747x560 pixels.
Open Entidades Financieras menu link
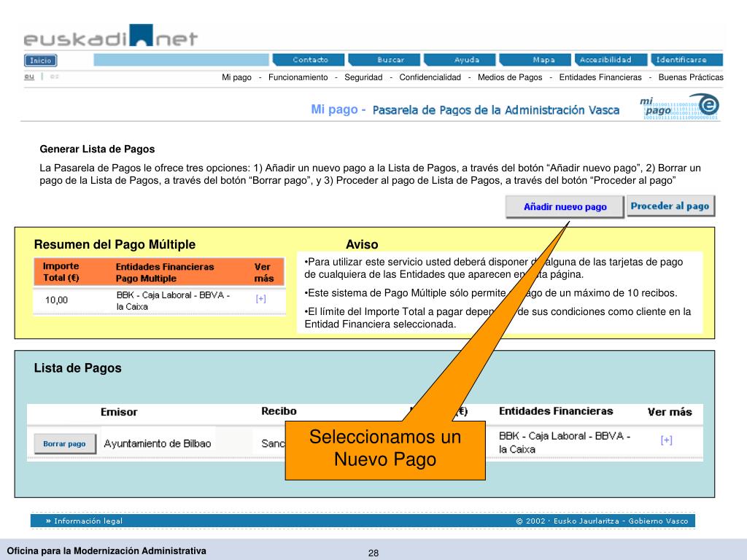600,77
